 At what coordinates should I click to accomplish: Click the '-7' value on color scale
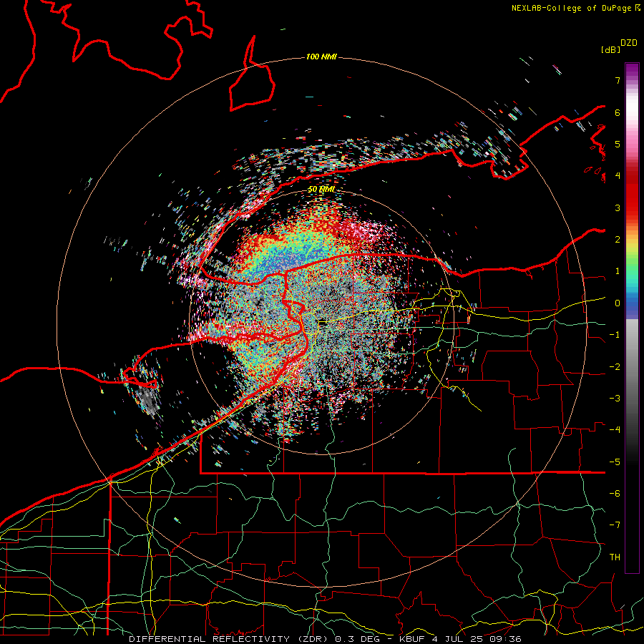click(615, 525)
